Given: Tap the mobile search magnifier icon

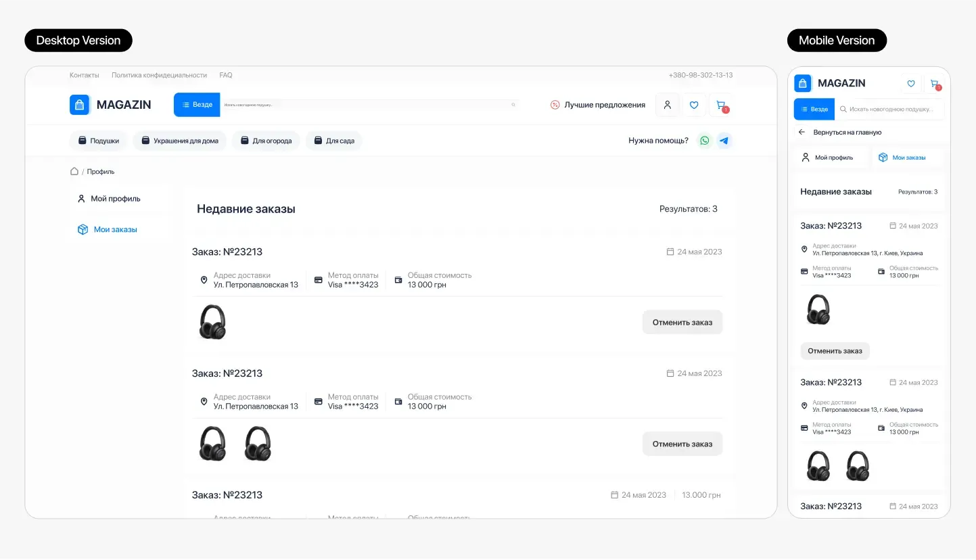Looking at the screenshot, I should [x=843, y=109].
